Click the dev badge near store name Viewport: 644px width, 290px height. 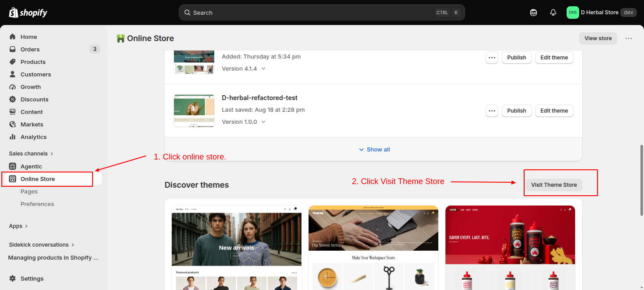click(628, 13)
